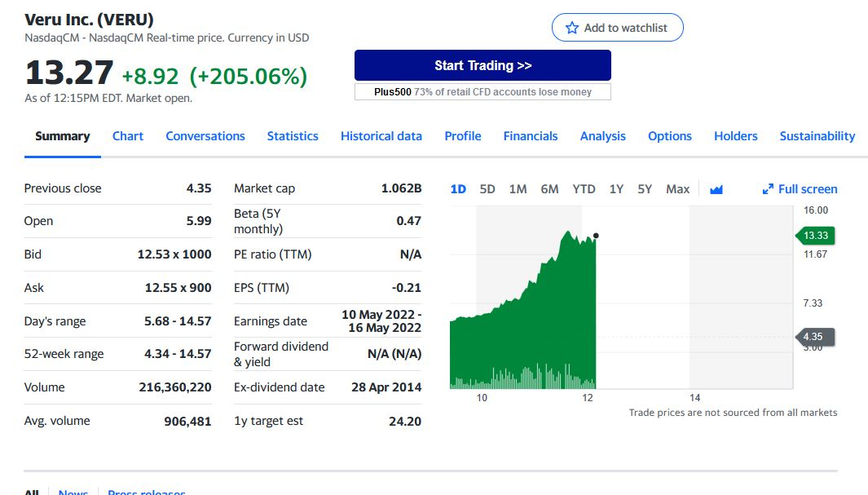Screen dimensions: 868x495
Task: Open the Options tab
Action: [x=670, y=136]
